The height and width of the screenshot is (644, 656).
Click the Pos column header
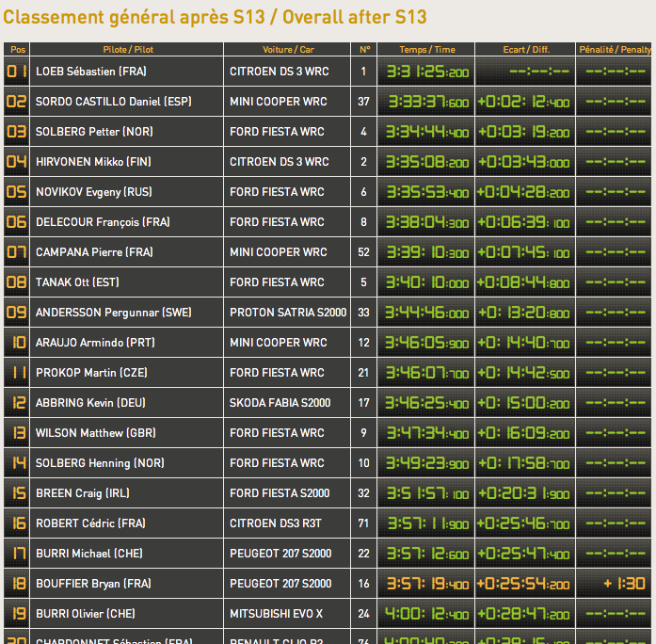tap(17, 49)
